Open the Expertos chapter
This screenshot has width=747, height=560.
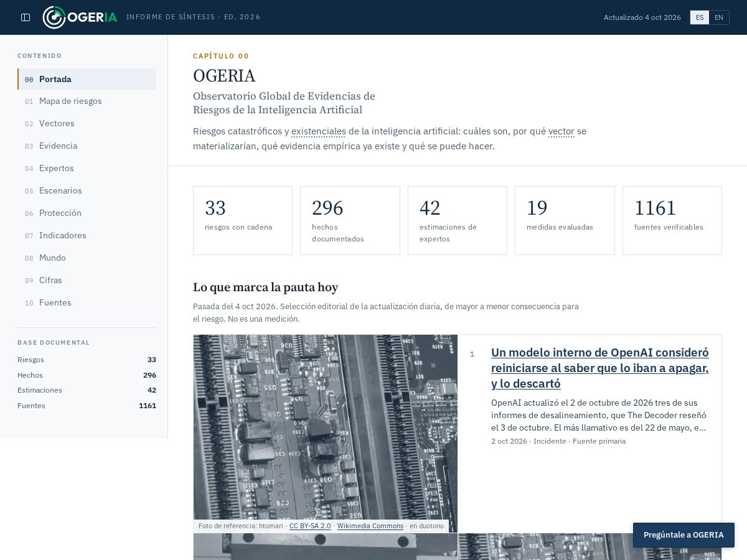tap(87, 168)
